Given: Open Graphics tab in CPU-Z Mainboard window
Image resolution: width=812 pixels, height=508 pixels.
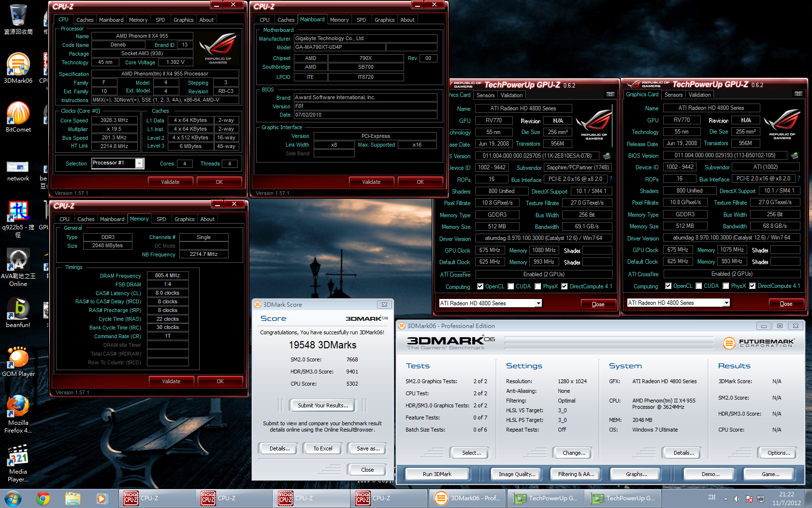Looking at the screenshot, I should (384, 20).
